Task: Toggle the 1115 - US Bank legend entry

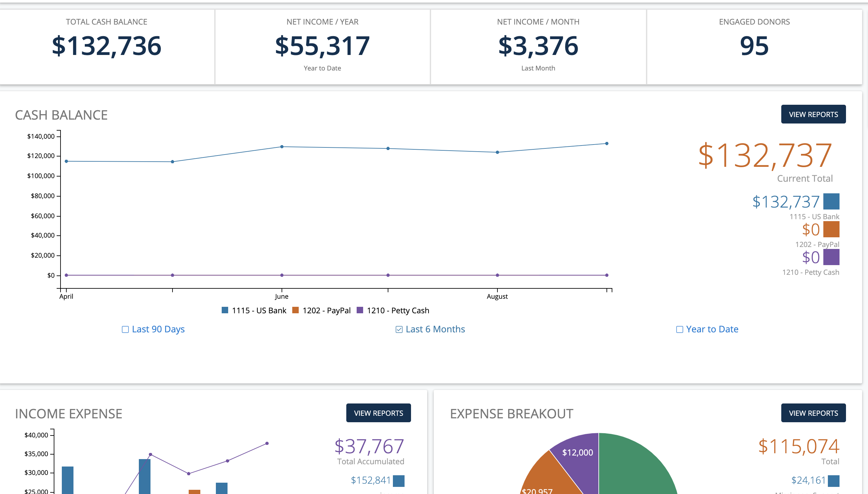Action: [x=254, y=310]
